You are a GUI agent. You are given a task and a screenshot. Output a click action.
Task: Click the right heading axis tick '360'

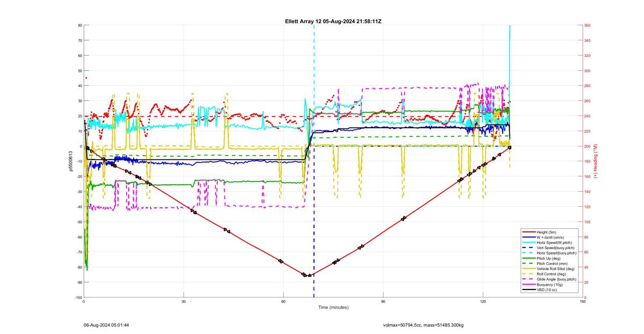pos(587,25)
